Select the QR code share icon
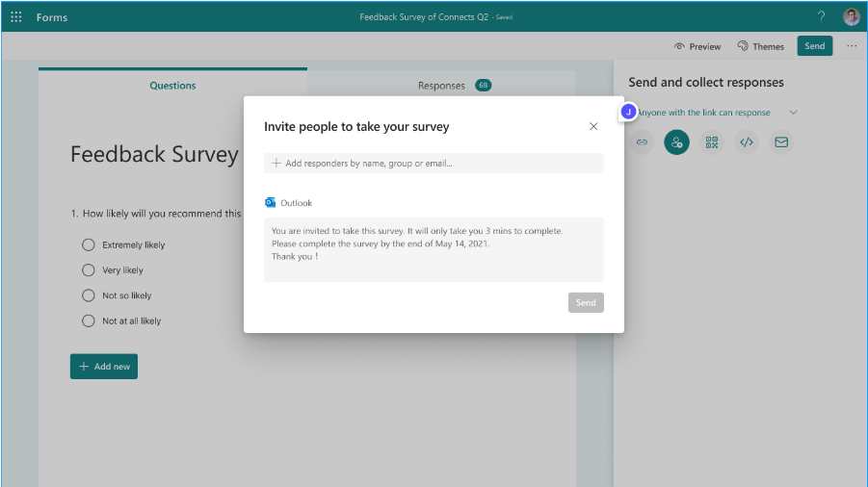The height and width of the screenshot is (487, 868). 711,142
